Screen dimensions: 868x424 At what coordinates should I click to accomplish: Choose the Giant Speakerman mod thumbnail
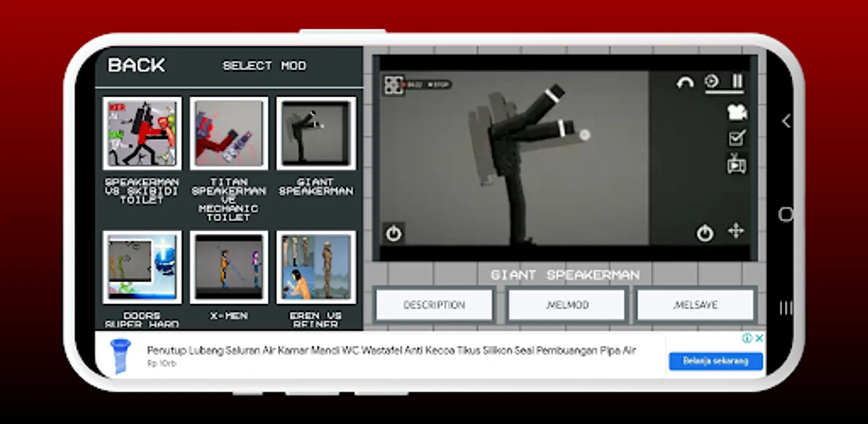(x=316, y=133)
